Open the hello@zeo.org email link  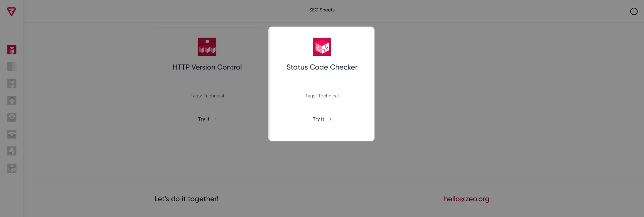pos(467,199)
